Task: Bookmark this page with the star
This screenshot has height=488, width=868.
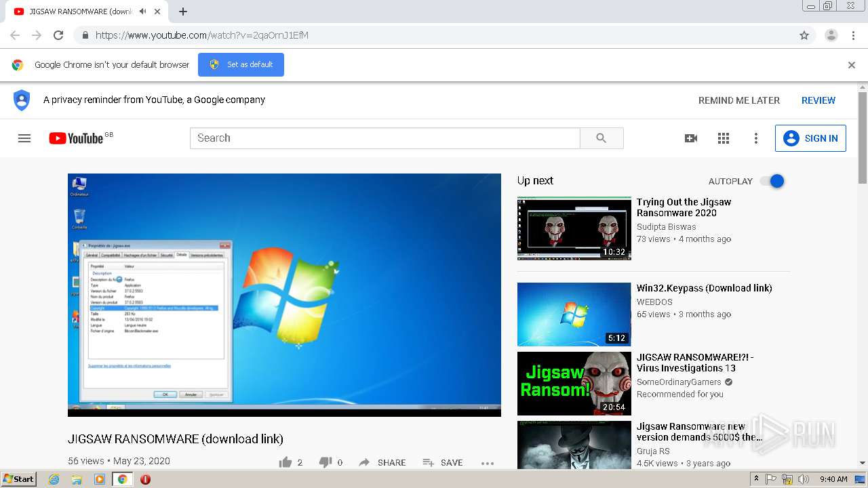Action: point(804,35)
